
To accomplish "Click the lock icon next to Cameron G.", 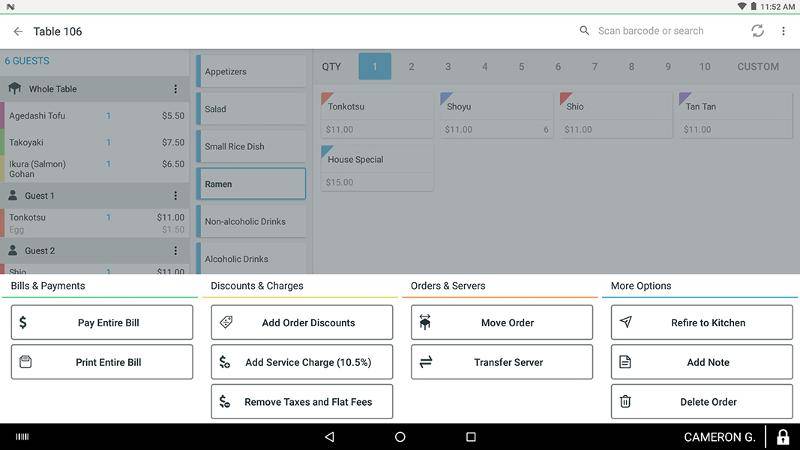I will (783, 437).
